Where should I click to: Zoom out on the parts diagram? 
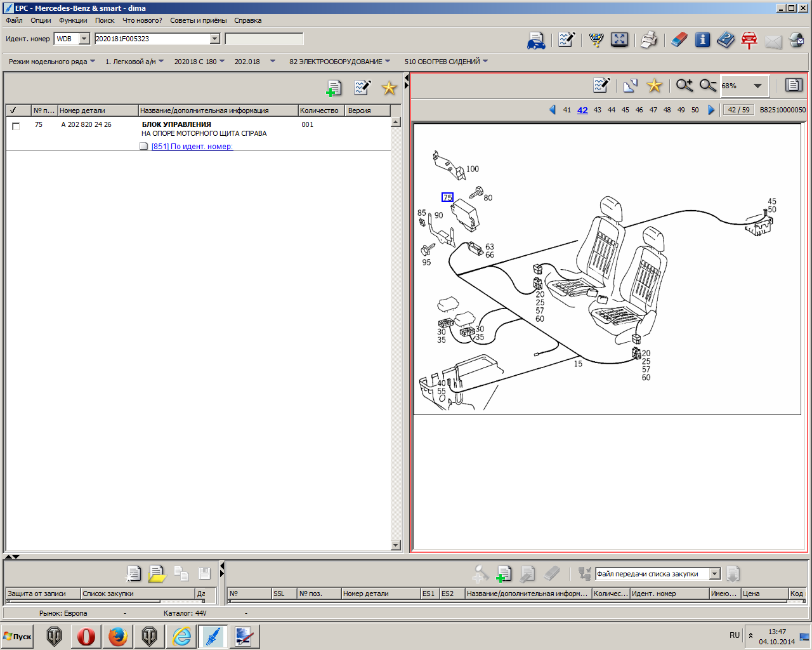[708, 85]
